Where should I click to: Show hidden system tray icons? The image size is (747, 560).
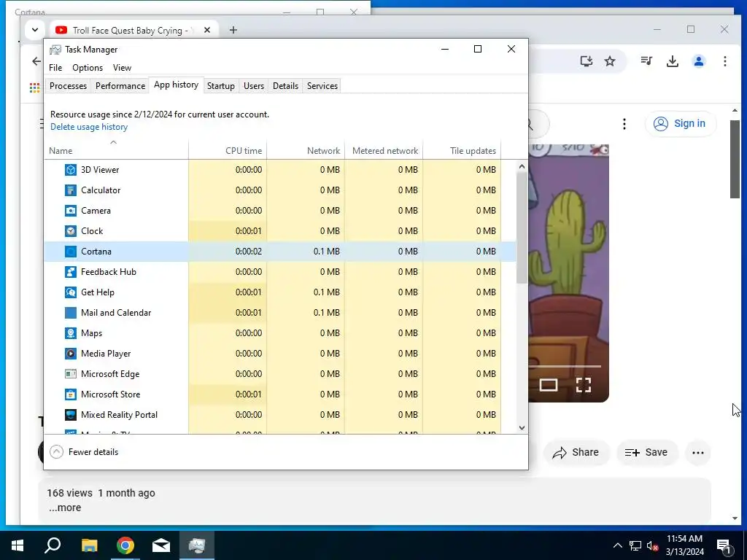(617, 545)
